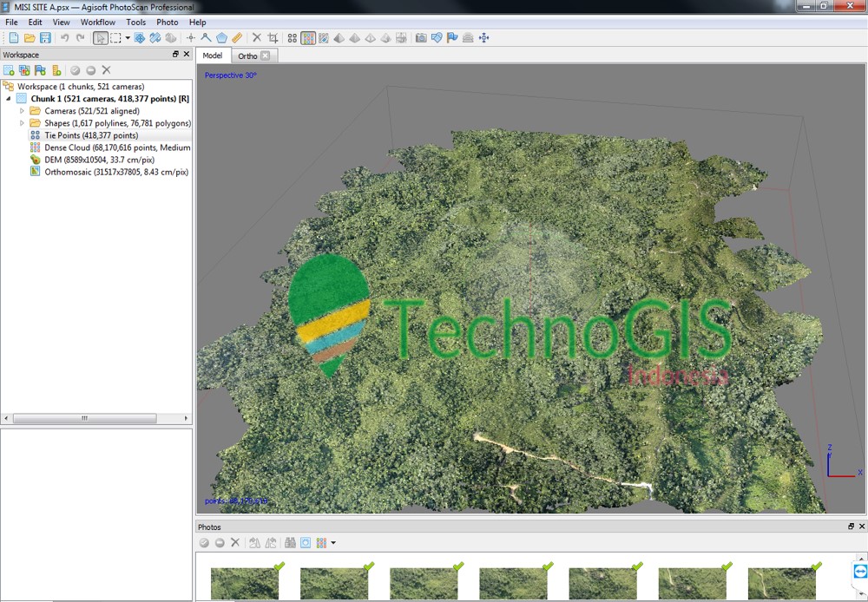Click Add Photos in Workspace toolbar
The height and width of the screenshot is (602, 868).
24,70
